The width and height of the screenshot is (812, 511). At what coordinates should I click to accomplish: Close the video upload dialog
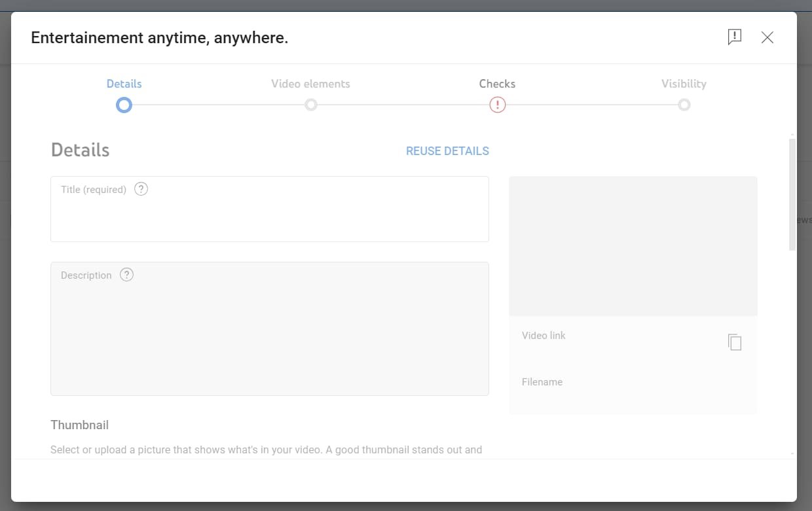tap(767, 37)
